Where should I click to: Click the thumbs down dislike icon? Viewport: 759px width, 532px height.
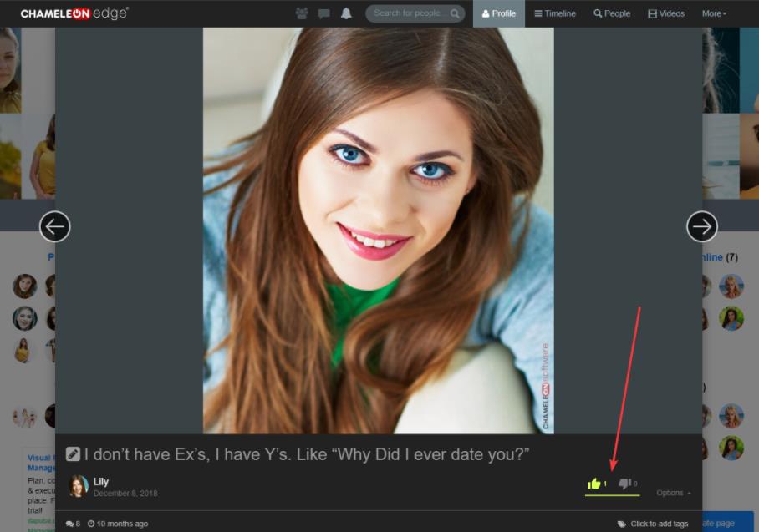[x=624, y=484]
